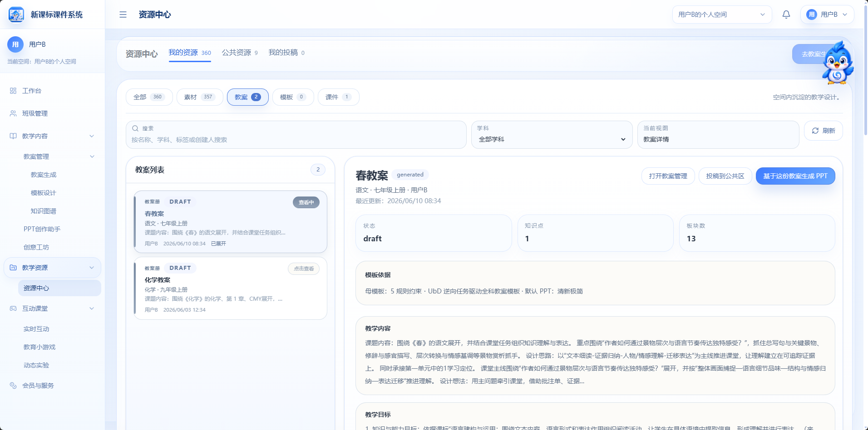868x430 pixels.
Task: Click the 新课标课件系统 logo icon
Action: [16, 15]
